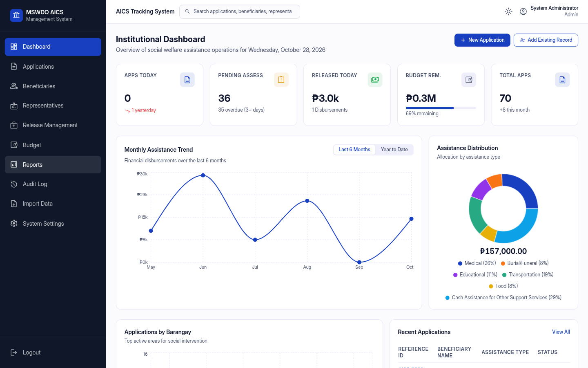
Task: Select the Budget sidebar icon
Action: pos(14,145)
